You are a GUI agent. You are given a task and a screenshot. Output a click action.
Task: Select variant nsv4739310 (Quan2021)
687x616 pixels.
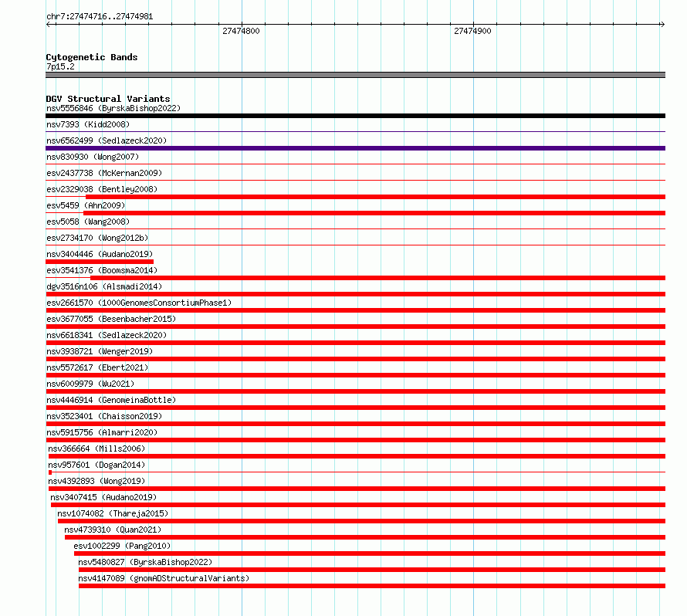113,530
